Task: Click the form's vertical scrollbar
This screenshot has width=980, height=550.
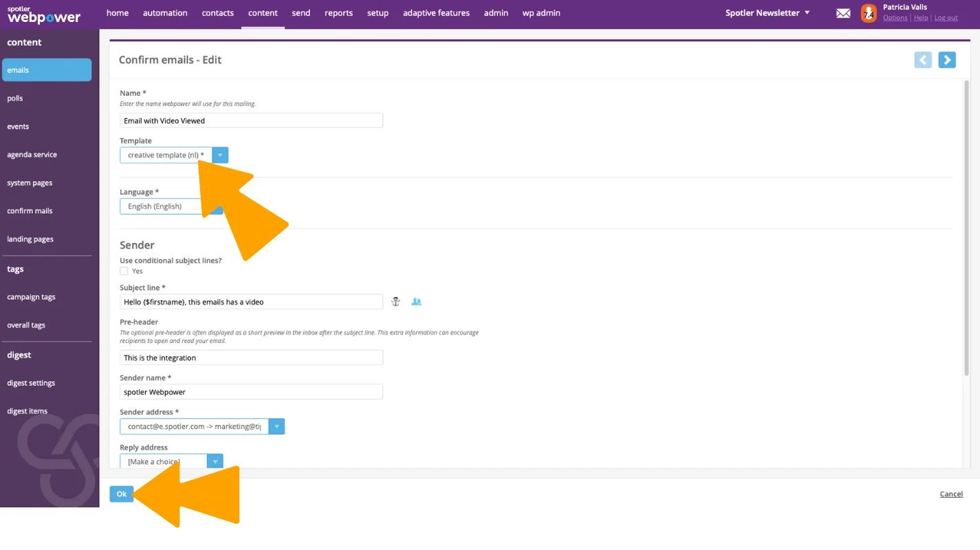Action: click(x=966, y=228)
